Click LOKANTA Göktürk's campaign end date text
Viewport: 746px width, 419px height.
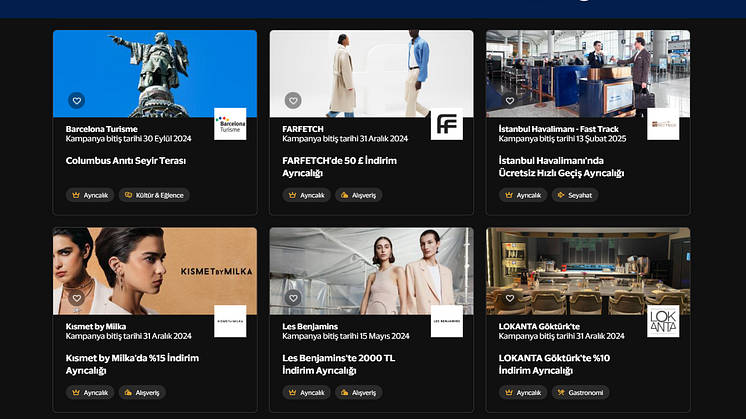click(x=561, y=336)
